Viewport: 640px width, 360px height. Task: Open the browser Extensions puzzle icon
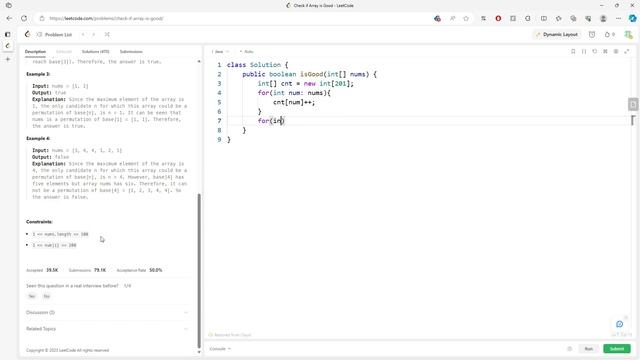pos(528,18)
